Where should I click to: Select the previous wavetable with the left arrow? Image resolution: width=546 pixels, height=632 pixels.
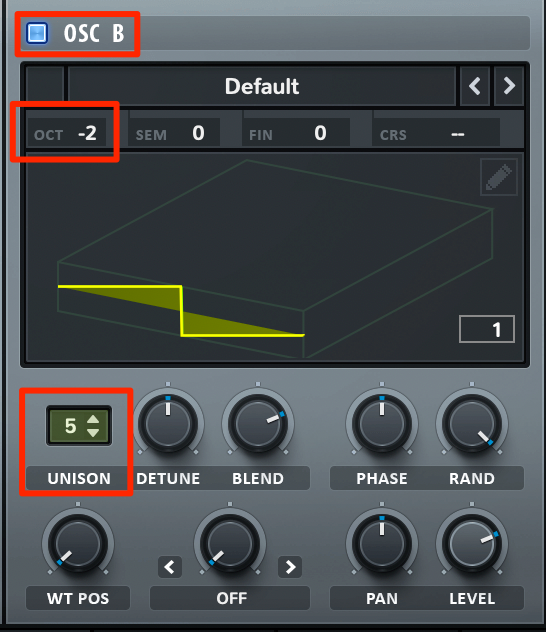[x=475, y=86]
